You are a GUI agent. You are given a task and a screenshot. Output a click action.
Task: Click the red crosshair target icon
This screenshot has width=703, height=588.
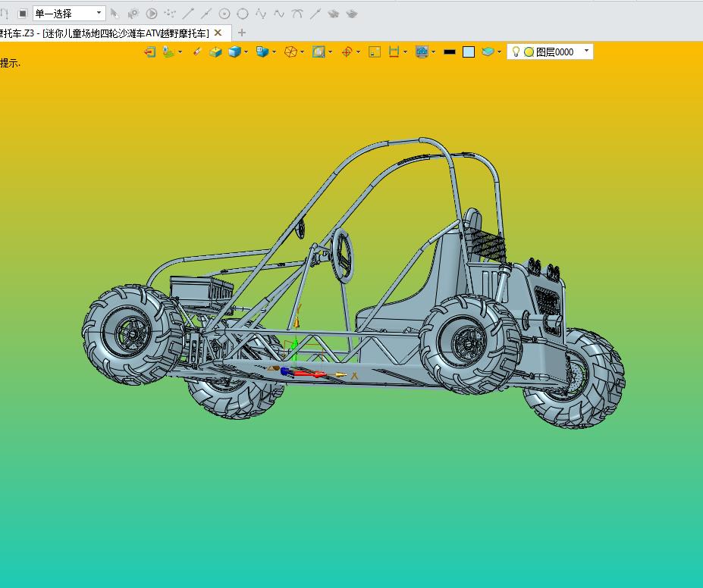(x=347, y=52)
